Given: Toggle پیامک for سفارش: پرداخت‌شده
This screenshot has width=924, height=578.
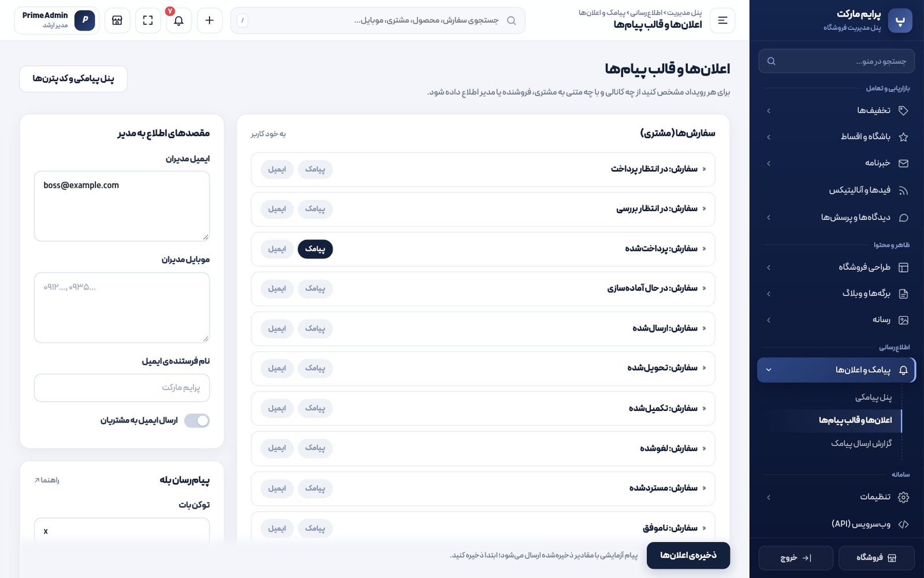Looking at the screenshot, I should click(315, 249).
